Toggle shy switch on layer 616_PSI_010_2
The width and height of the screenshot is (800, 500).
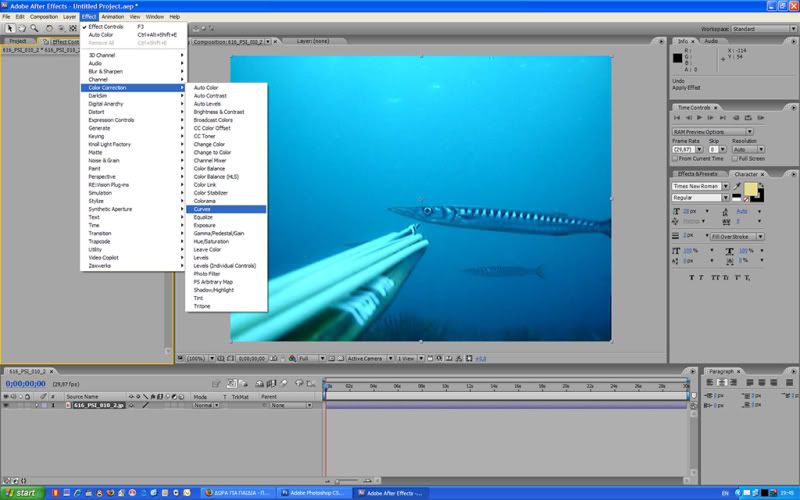pyautogui.click(x=132, y=405)
